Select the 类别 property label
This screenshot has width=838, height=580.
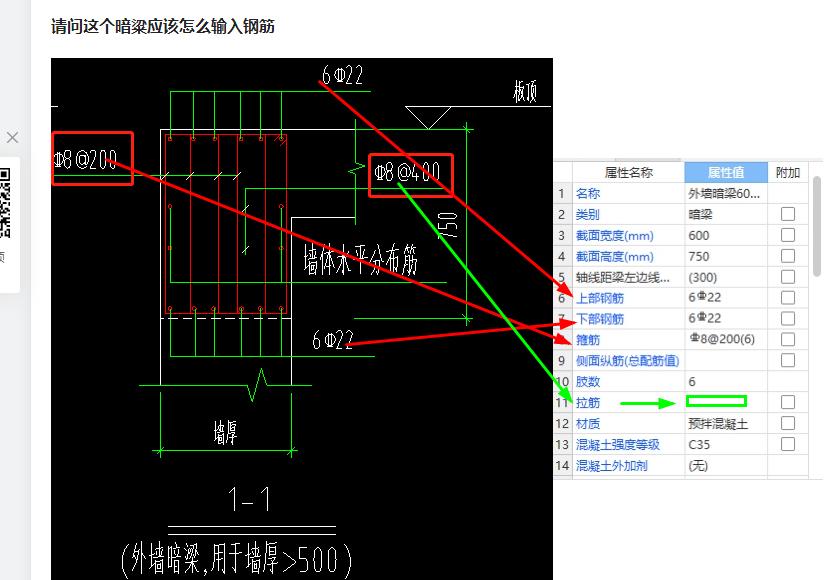pyautogui.click(x=588, y=214)
